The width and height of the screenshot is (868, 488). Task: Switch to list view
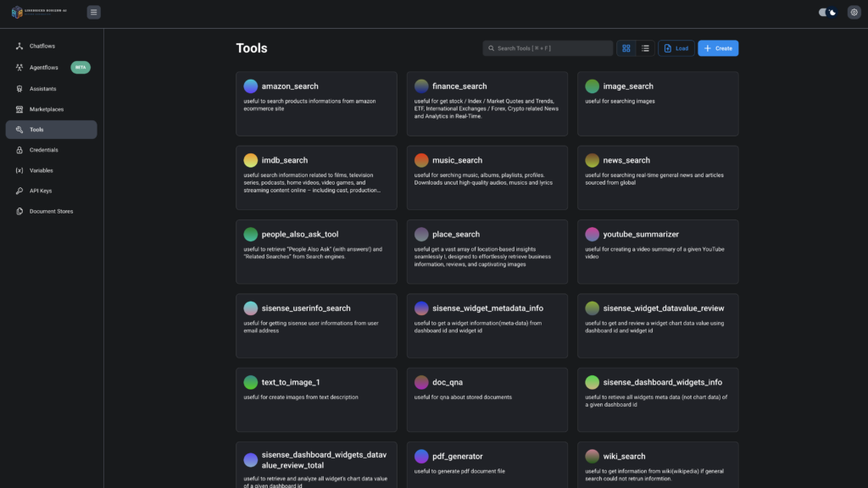[645, 48]
